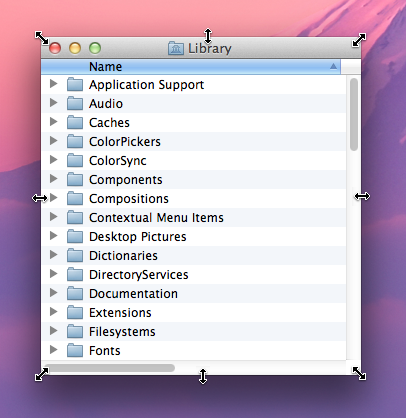
Task: Select the DirectoryServices folder row
Action: pyautogui.click(x=194, y=274)
